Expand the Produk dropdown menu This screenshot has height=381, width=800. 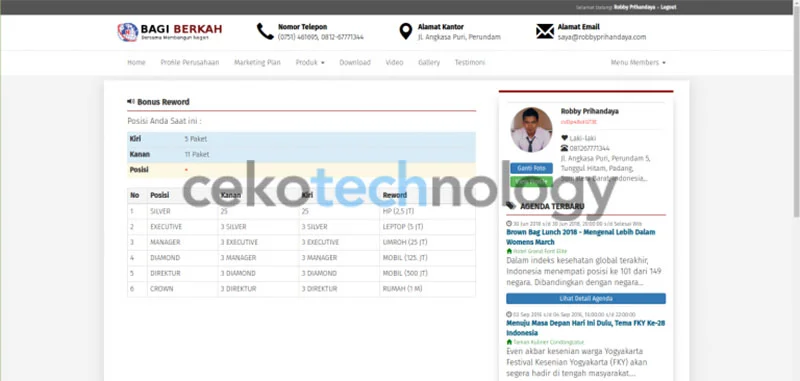coord(310,62)
